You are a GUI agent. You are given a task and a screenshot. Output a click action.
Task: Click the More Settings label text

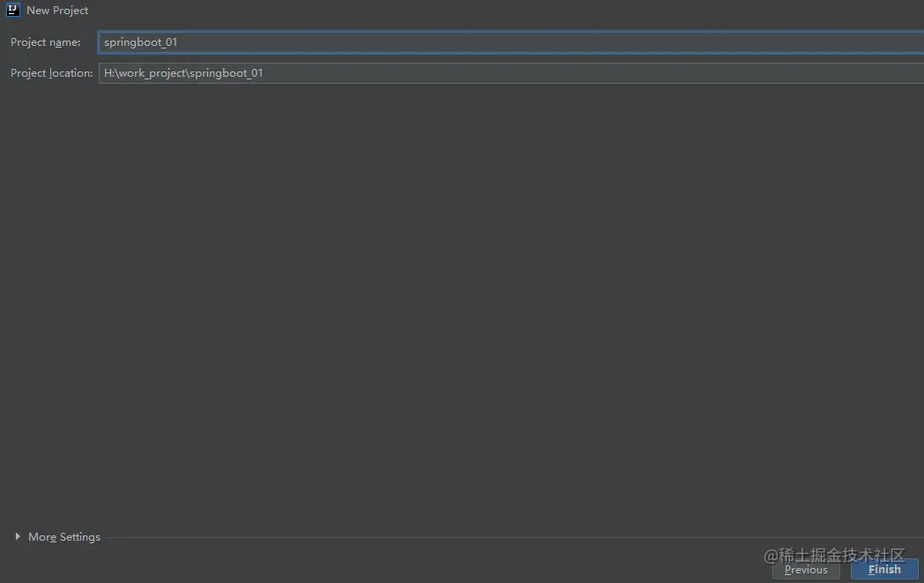tap(64, 537)
